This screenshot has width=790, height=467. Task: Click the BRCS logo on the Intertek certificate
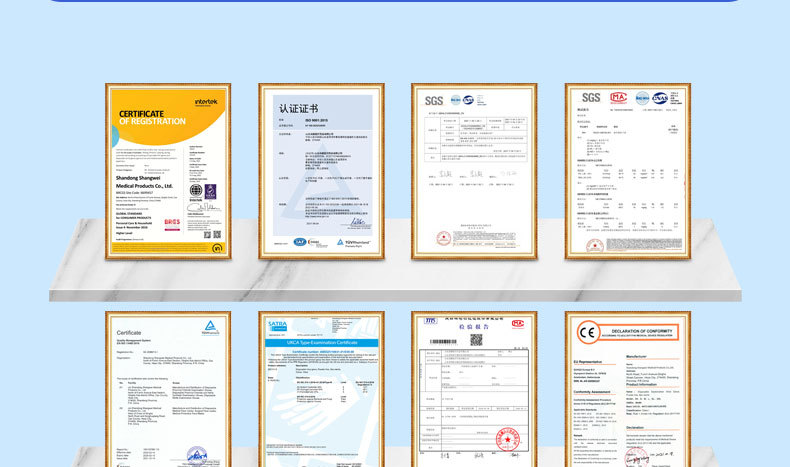172,223
